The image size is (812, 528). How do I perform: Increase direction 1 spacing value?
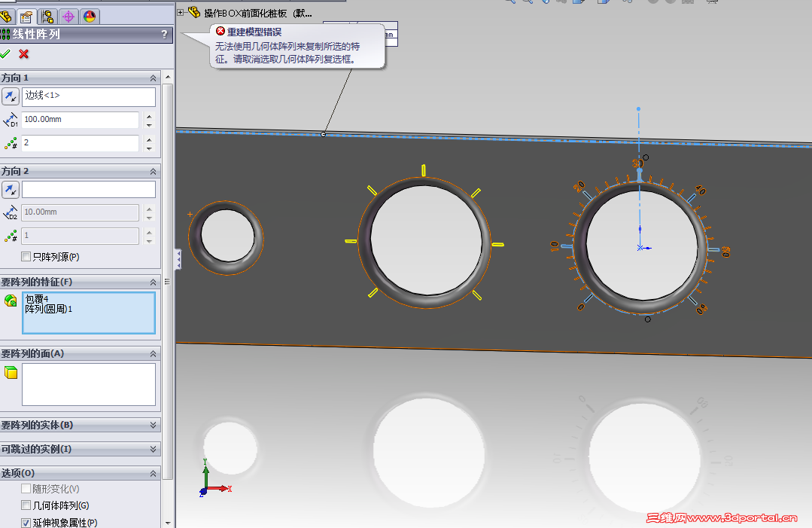point(149,116)
